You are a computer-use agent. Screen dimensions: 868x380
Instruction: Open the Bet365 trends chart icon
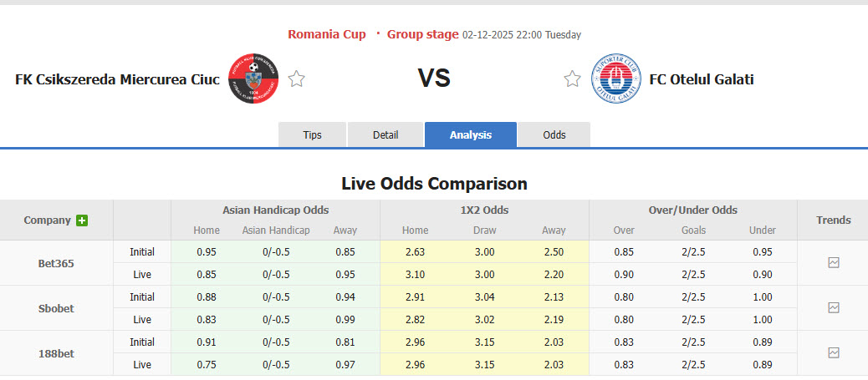coord(833,262)
